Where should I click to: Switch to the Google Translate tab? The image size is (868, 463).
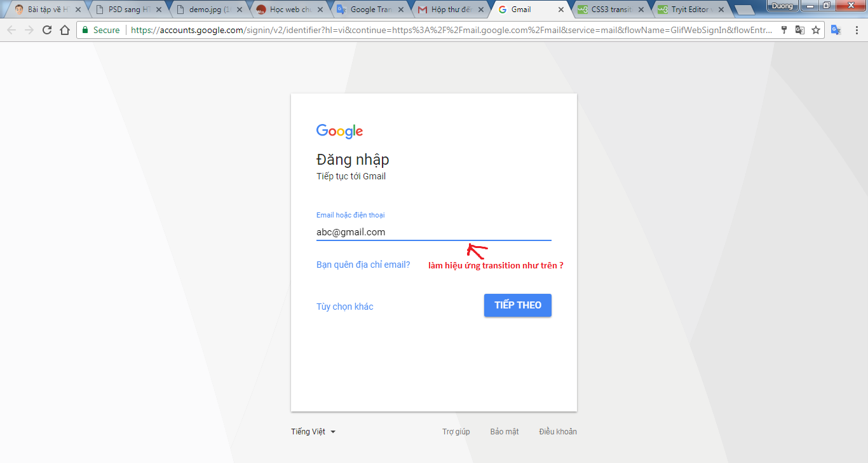(x=371, y=10)
